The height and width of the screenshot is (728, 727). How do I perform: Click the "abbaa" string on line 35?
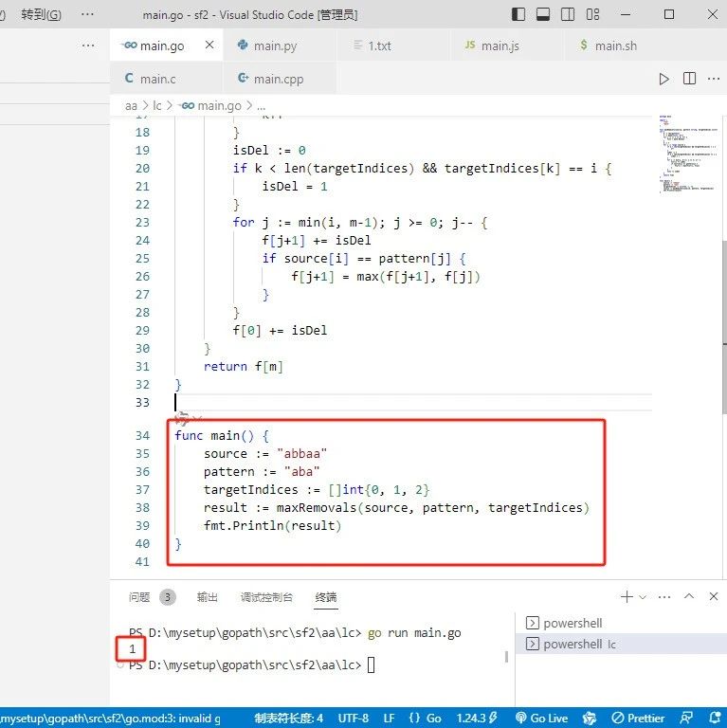click(301, 454)
